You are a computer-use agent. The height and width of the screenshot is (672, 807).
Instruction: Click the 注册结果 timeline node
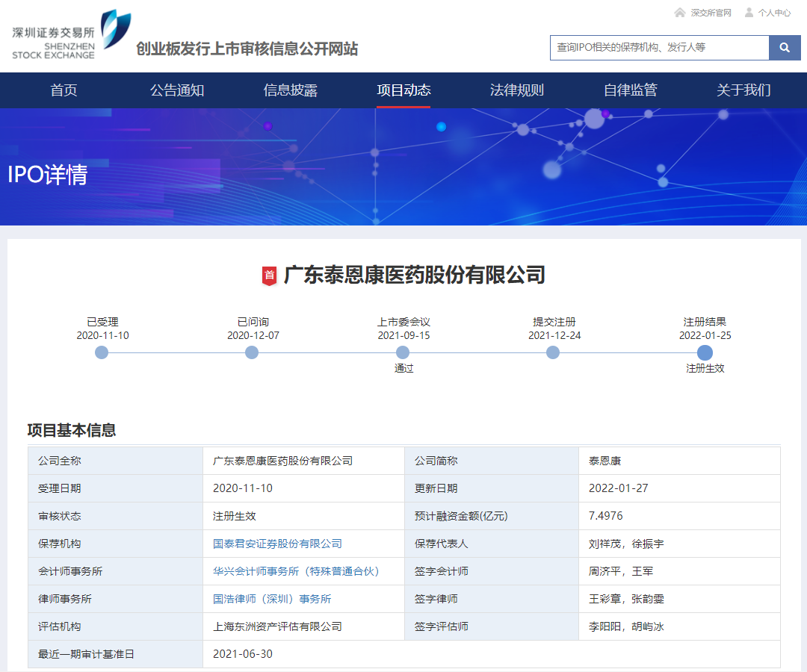point(705,352)
